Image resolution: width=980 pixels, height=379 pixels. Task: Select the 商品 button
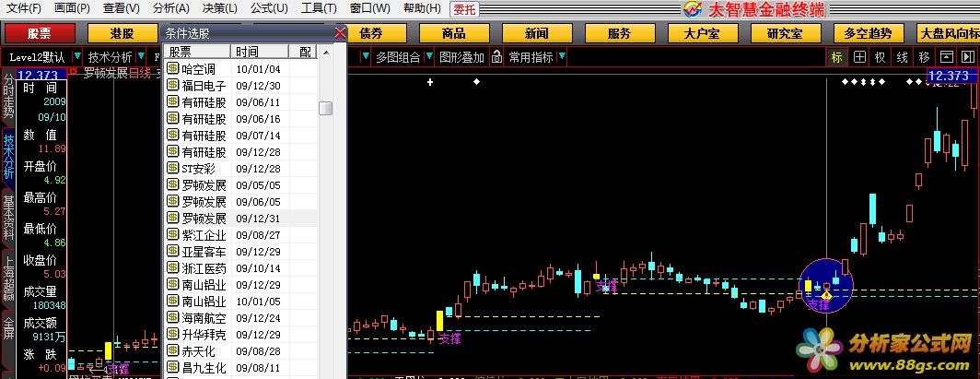point(453,34)
